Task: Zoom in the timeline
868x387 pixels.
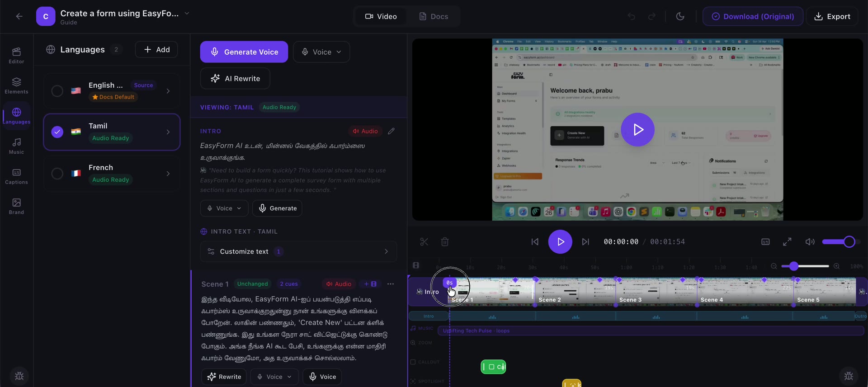Action: point(837,266)
